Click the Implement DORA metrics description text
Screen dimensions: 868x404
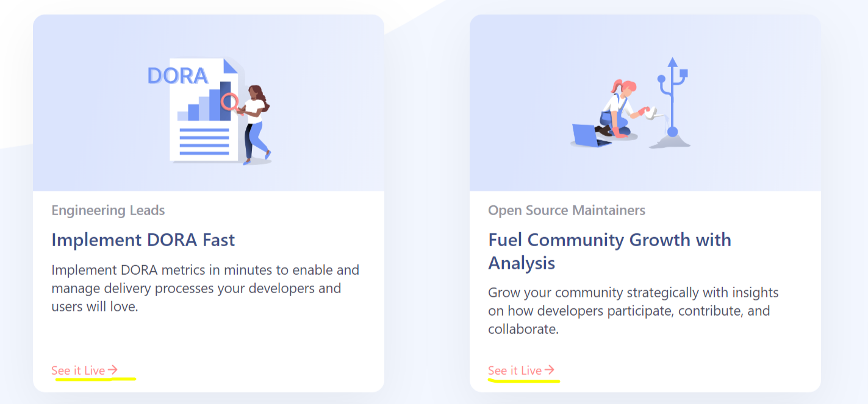205,288
